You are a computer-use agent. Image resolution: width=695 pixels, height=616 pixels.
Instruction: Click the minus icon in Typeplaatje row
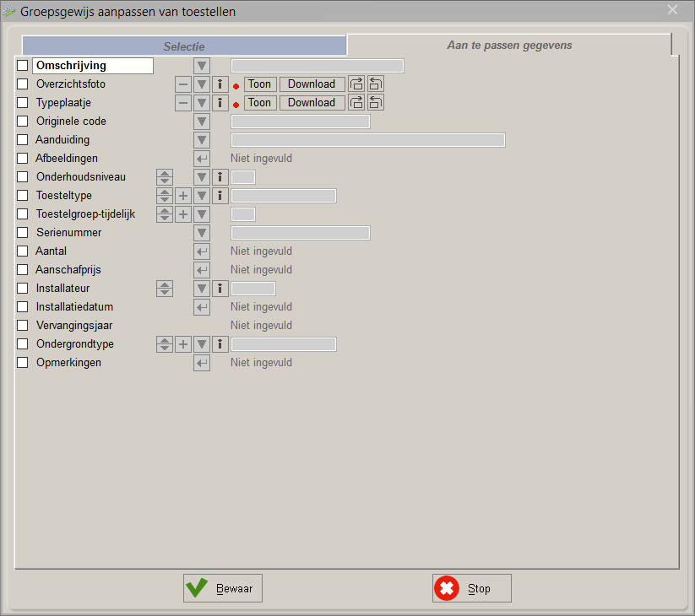(183, 103)
